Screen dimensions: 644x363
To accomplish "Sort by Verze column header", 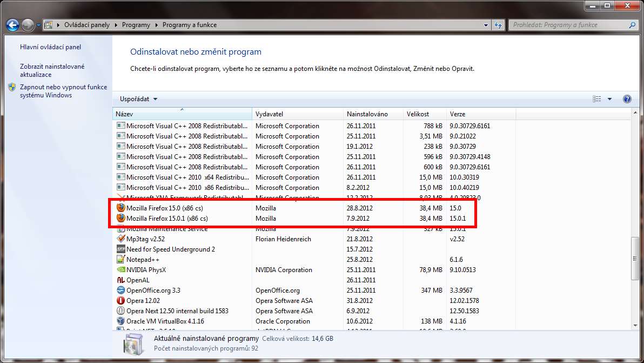I will (x=480, y=114).
